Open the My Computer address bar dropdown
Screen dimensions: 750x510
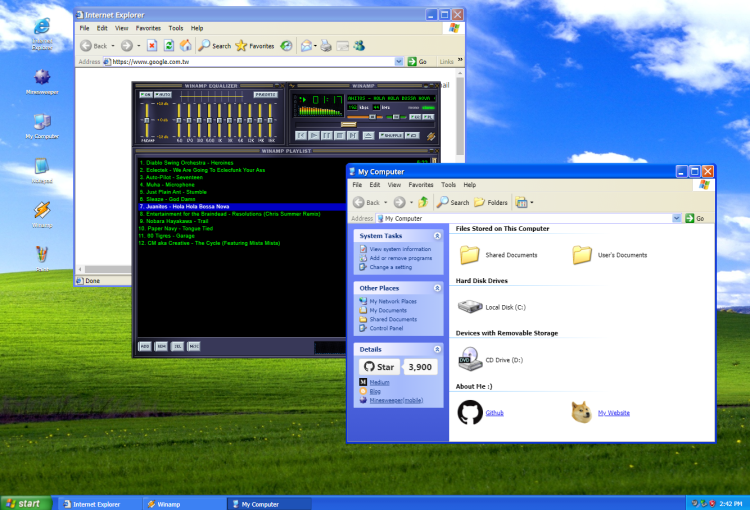tap(676, 218)
